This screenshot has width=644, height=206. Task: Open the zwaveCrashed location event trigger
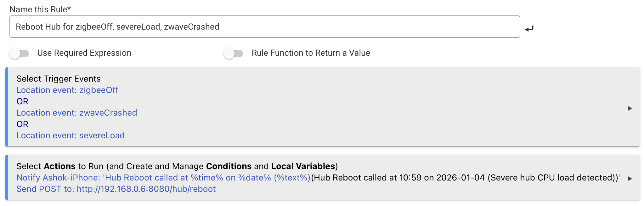click(77, 113)
